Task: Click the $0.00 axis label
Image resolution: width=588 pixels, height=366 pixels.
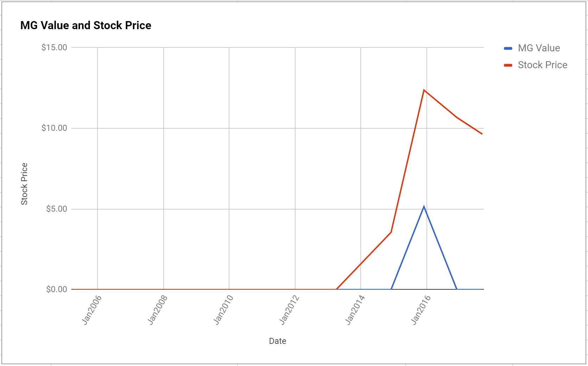Action: (x=56, y=289)
